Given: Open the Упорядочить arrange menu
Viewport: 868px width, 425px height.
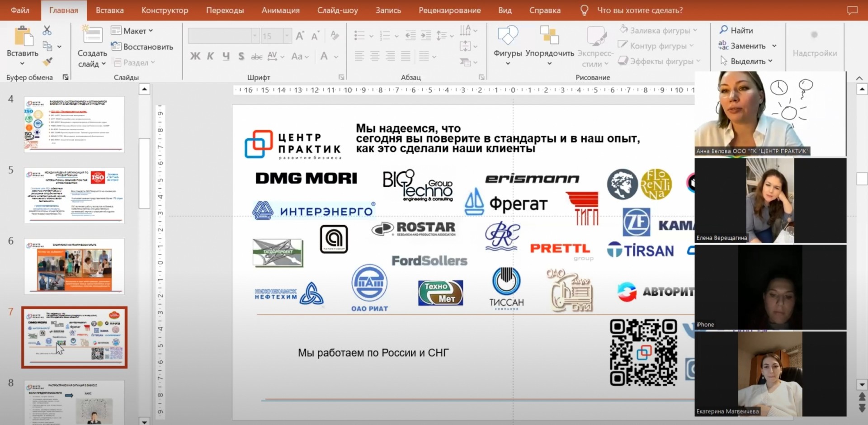Looking at the screenshot, I should click(549, 45).
